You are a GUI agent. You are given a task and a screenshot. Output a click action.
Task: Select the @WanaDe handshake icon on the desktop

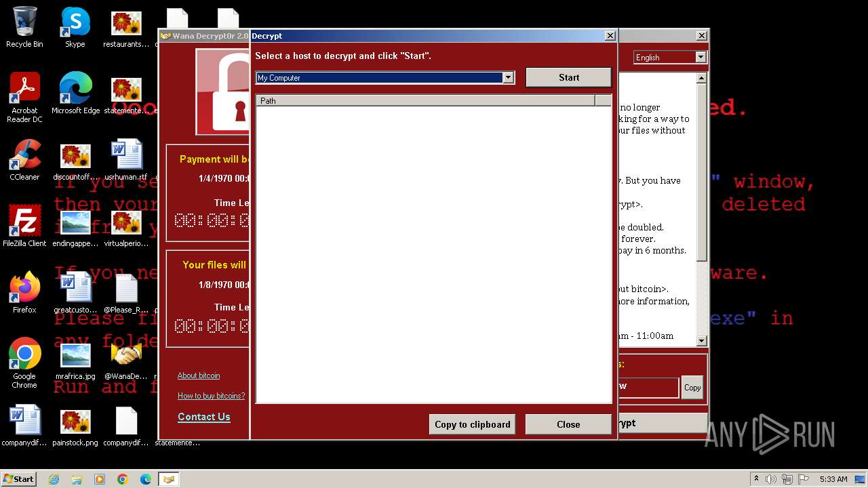[126, 361]
